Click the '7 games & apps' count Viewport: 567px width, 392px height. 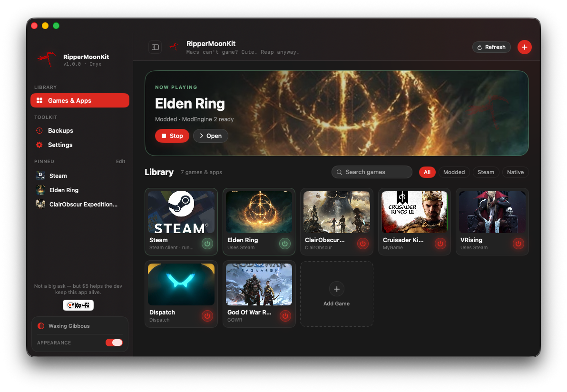point(201,172)
